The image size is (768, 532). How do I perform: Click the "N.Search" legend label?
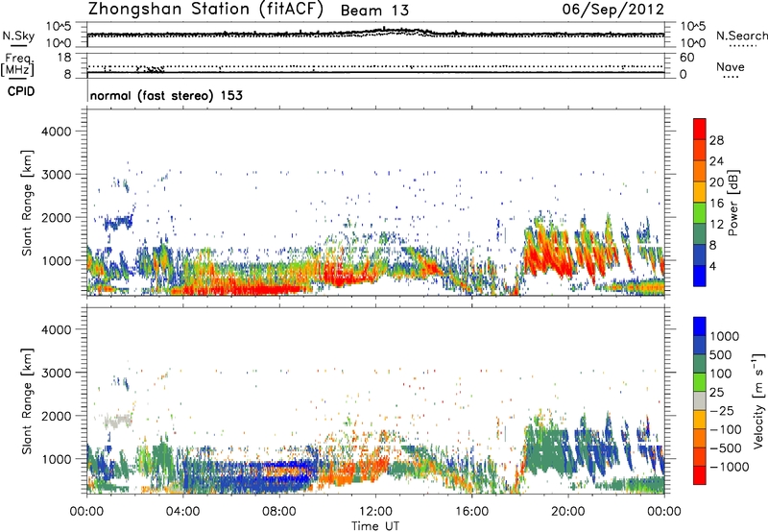[x=742, y=36]
